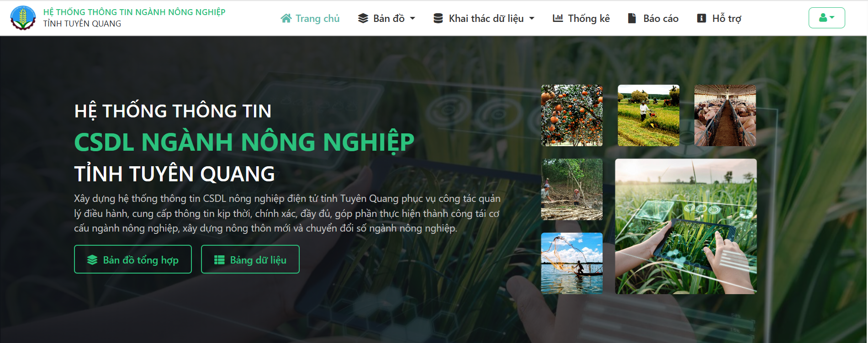Click the info icon beside Hỗ trợ
The height and width of the screenshot is (343, 868).
[701, 18]
